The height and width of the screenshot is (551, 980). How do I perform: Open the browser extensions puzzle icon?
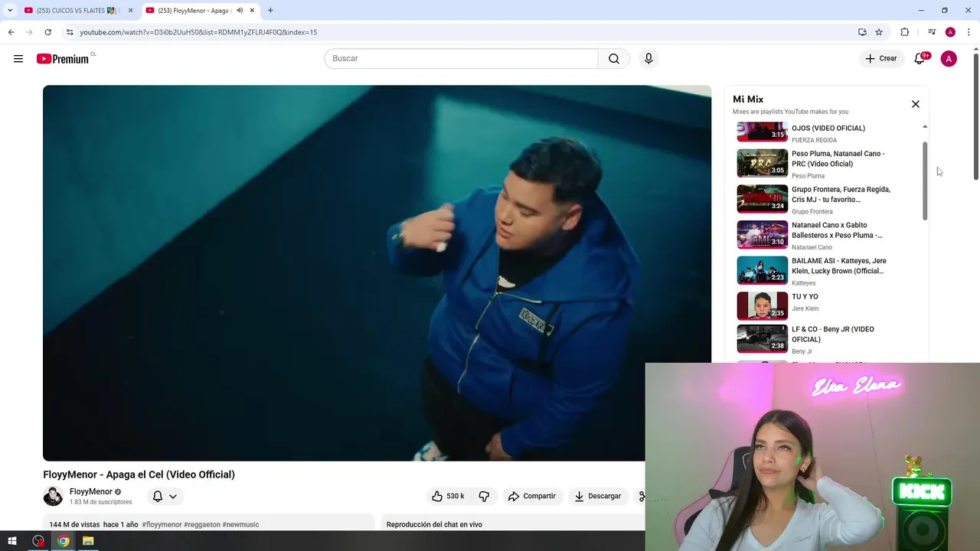pos(905,32)
